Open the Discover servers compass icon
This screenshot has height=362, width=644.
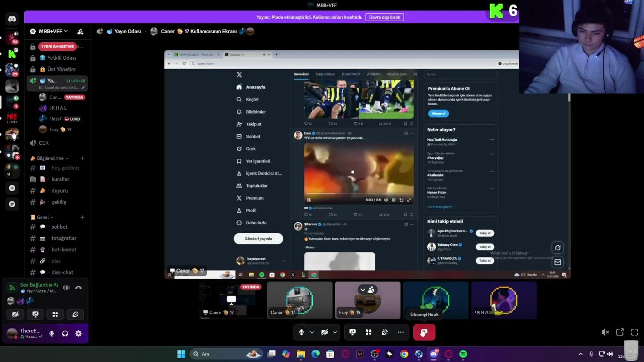12,204
